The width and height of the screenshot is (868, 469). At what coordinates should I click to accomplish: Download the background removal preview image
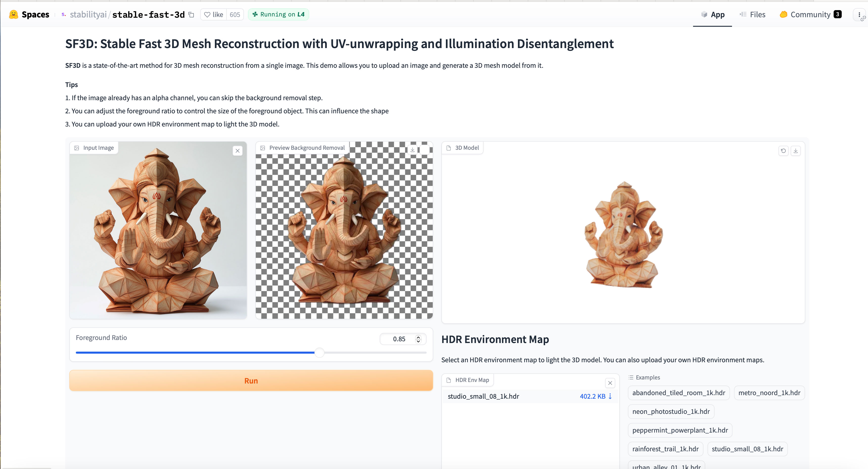pyautogui.click(x=413, y=150)
